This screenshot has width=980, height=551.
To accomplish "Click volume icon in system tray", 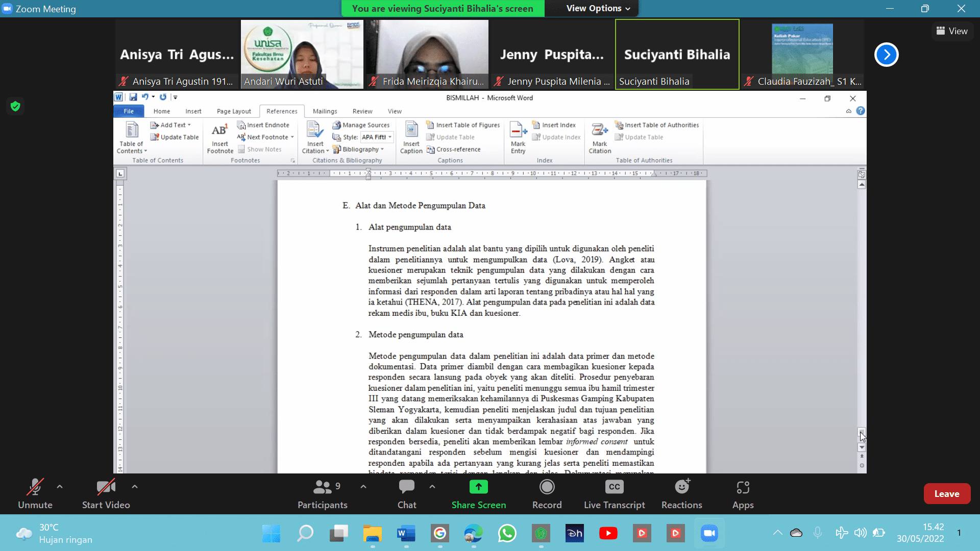I will 861,533.
